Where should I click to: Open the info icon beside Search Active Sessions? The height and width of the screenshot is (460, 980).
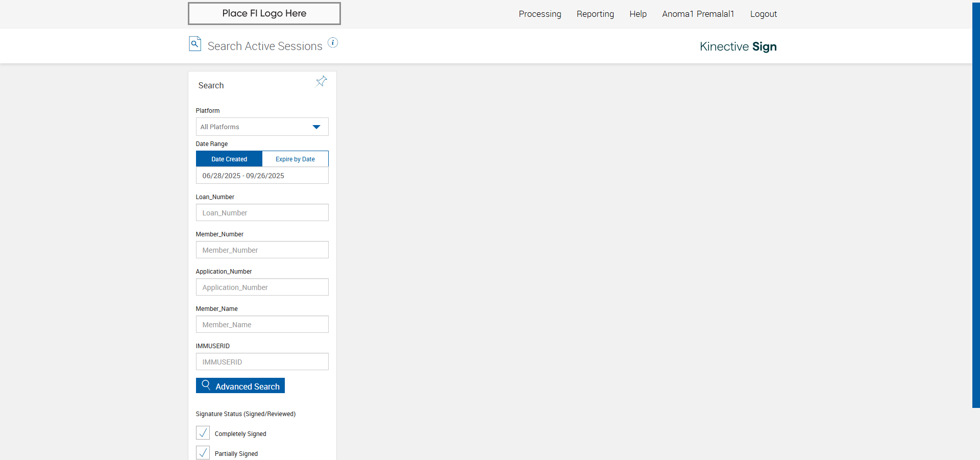point(333,43)
